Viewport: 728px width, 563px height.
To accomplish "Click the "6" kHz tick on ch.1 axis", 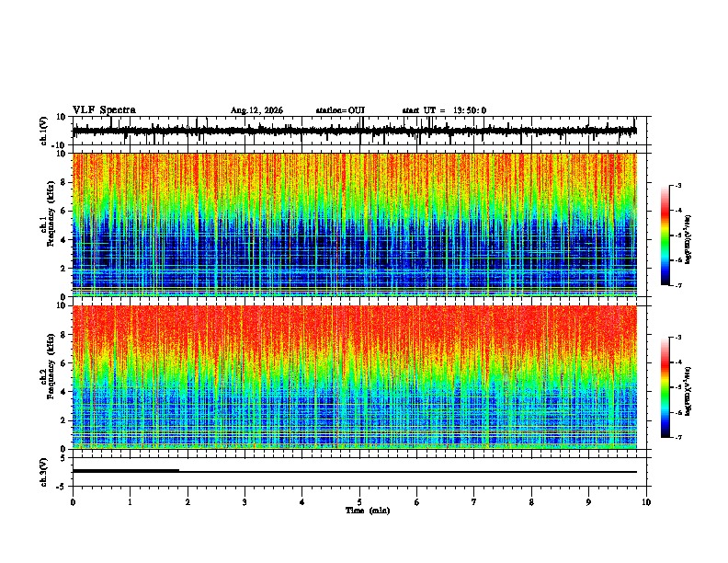I will (63, 211).
